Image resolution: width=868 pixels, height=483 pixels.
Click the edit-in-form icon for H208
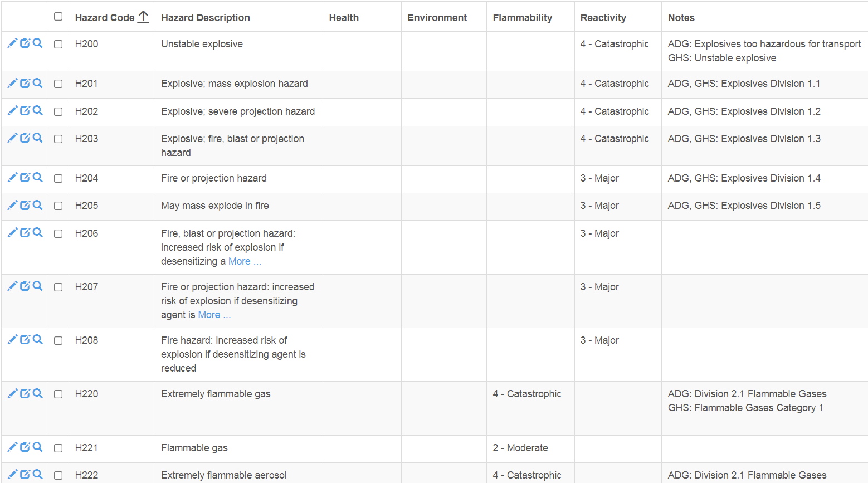tap(25, 339)
